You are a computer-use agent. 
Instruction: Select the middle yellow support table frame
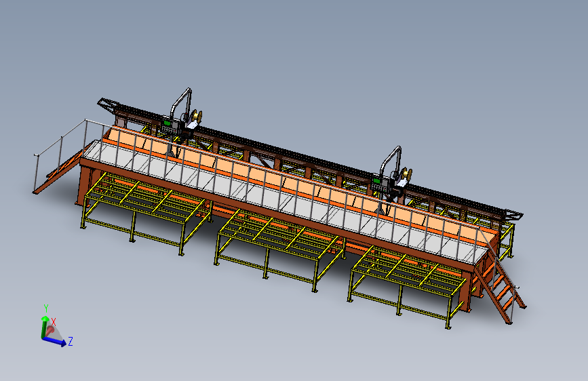pyautogui.click(x=281, y=249)
